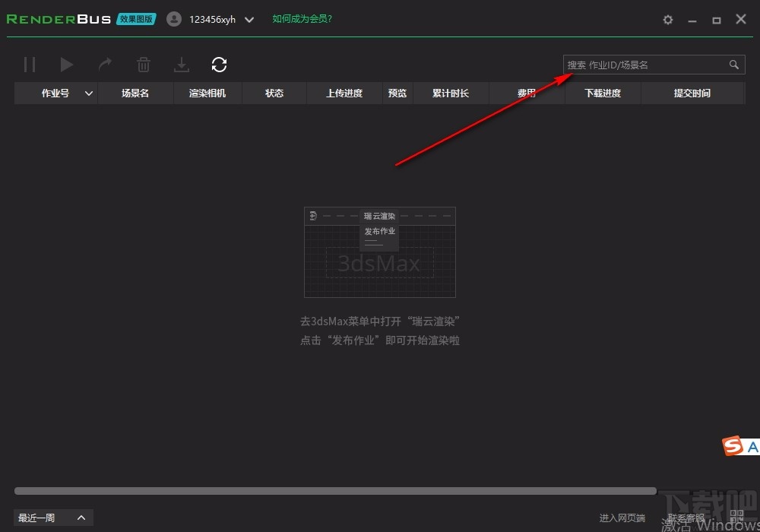The height and width of the screenshot is (532, 760).
Task: Open settings gear icon
Action: pos(668,20)
